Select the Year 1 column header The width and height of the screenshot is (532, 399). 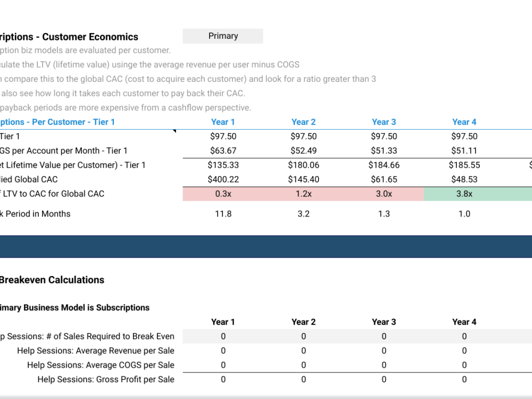[223, 122]
